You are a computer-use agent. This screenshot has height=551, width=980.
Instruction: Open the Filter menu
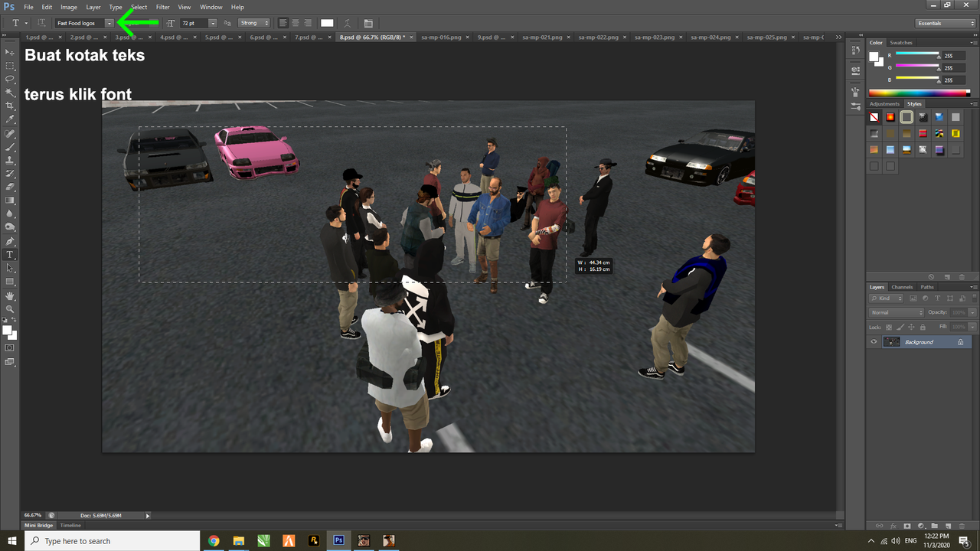(162, 7)
